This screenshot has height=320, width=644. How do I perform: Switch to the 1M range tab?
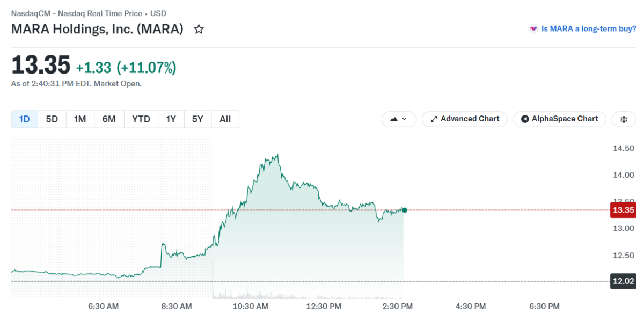(x=80, y=119)
